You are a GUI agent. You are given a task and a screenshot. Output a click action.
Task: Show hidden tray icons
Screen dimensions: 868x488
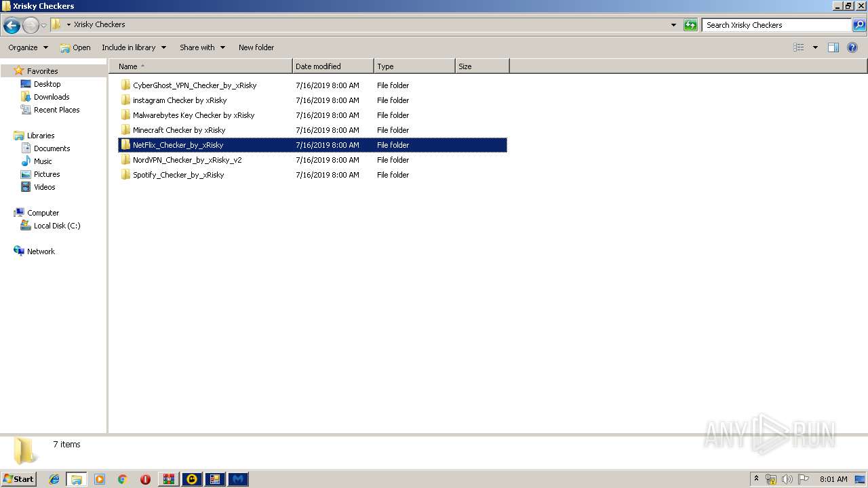(757, 479)
